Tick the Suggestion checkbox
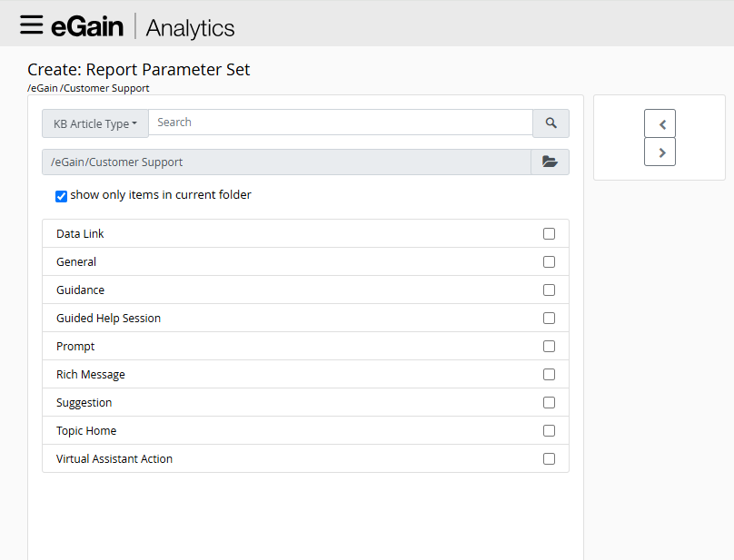This screenshot has width=734, height=560. click(x=549, y=402)
